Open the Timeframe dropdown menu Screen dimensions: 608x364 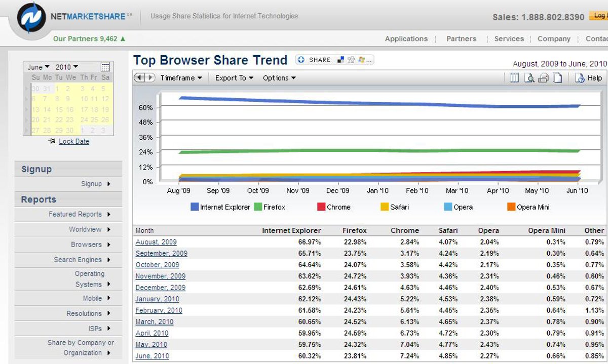pyautogui.click(x=181, y=78)
